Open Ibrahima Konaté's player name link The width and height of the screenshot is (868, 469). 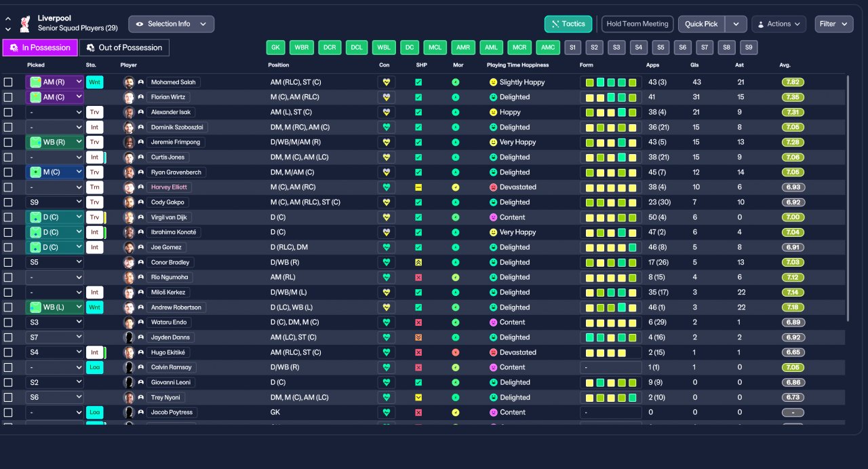click(174, 232)
